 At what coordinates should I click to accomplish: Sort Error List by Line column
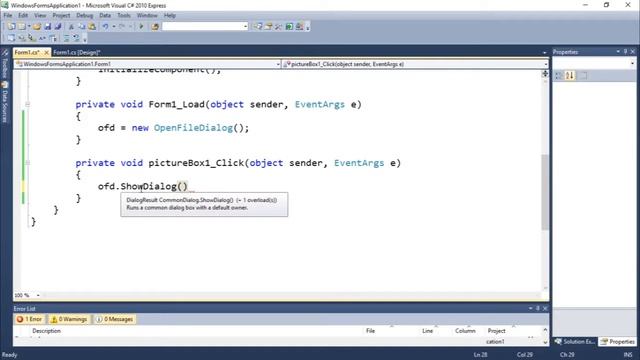point(427,331)
